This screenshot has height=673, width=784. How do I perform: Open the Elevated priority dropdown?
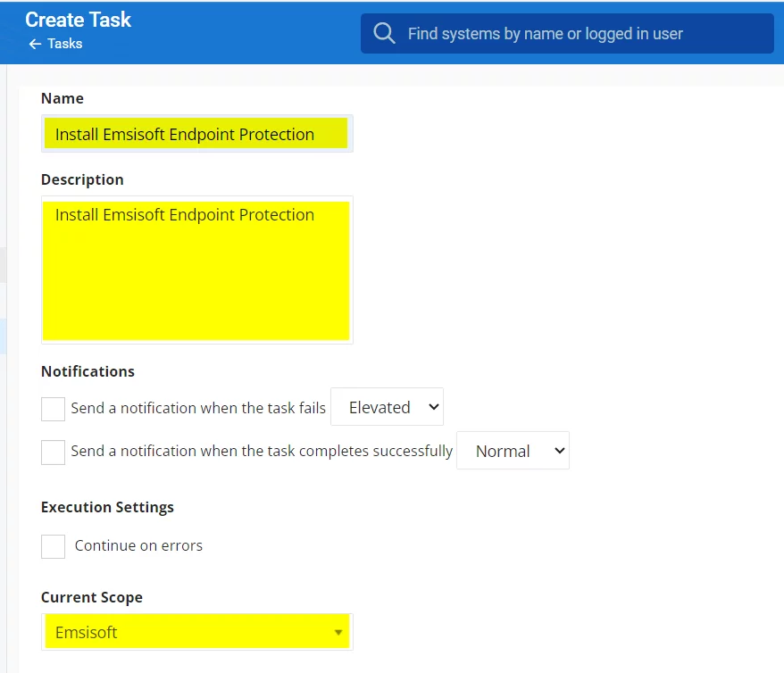[x=387, y=407]
